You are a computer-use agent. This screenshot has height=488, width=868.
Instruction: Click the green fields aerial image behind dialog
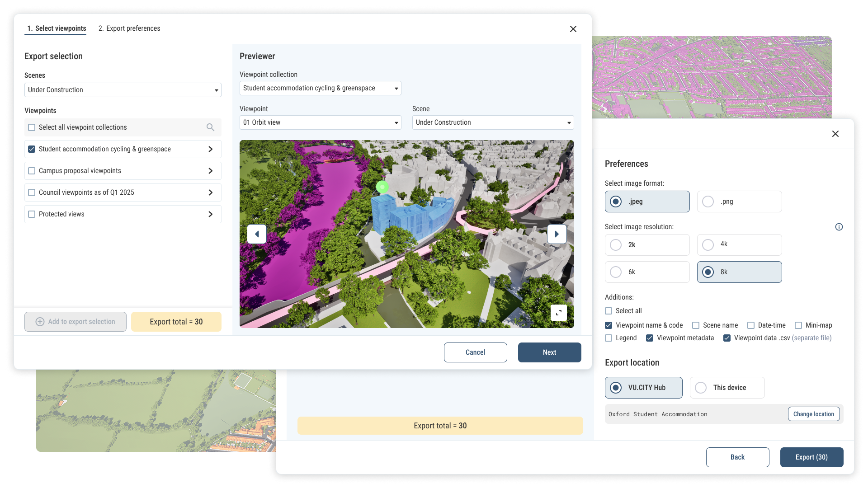[156, 411]
